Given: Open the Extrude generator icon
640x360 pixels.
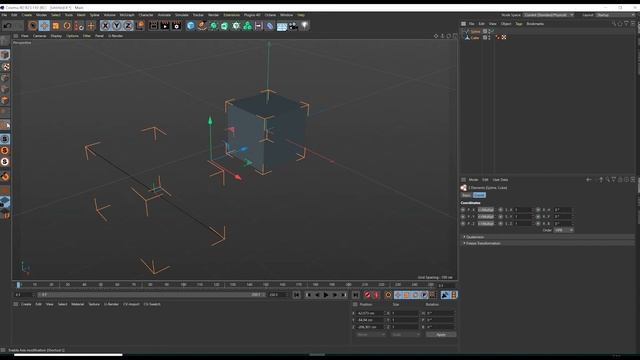Looking at the screenshot, I should [224, 26].
